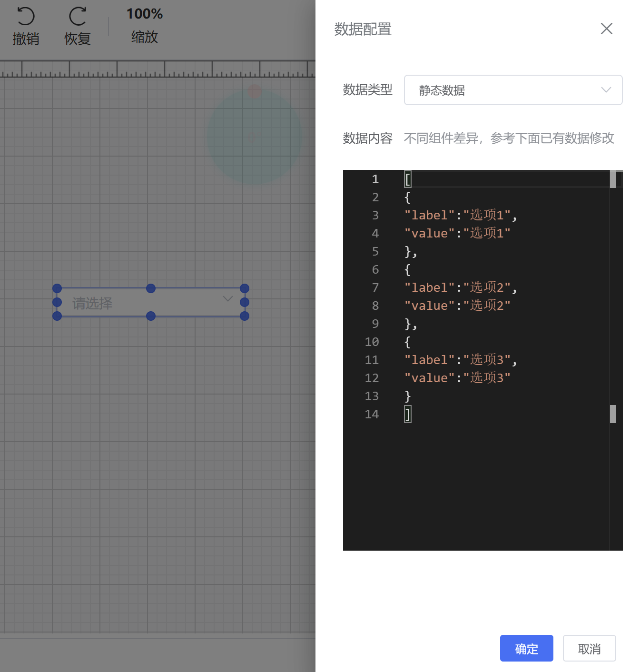Open the 数据类型 dropdown showing 静态数据
The height and width of the screenshot is (672, 630).
(513, 90)
